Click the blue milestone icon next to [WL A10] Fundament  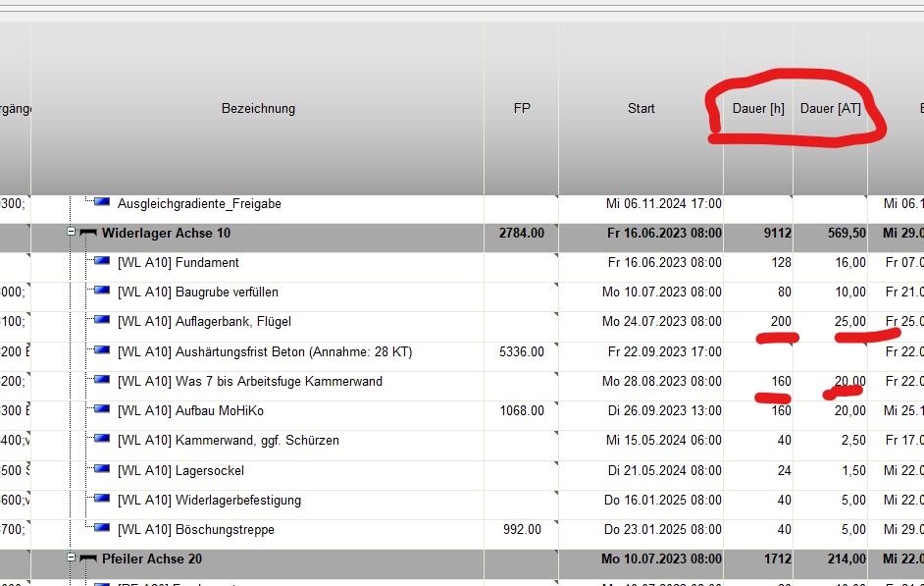tap(102, 263)
